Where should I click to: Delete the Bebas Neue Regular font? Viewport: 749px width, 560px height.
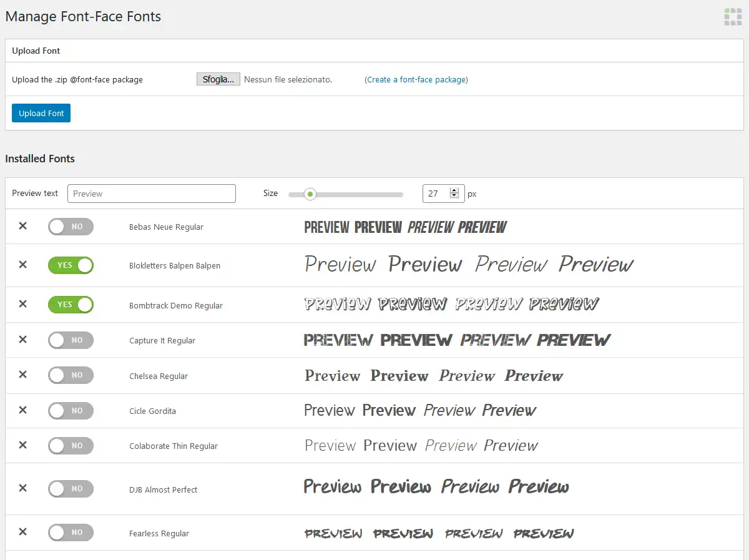point(22,226)
